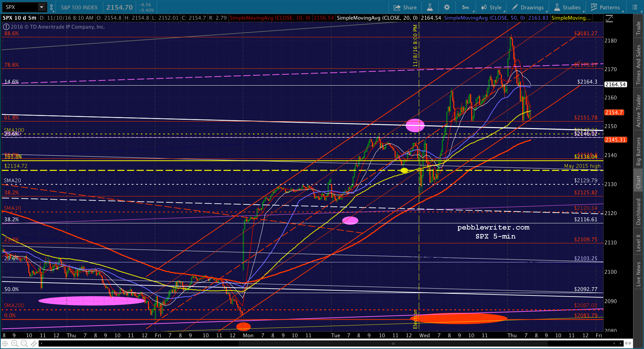644x349 pixels.
Task: Open chart settings gear icon
Action: [447, 7]
